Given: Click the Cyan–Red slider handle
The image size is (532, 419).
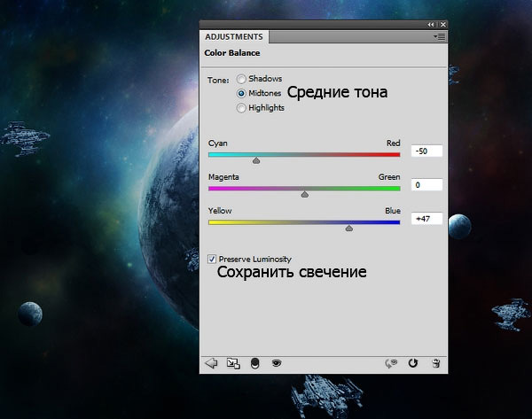Looking at the screenshot, I should [x=256, y=160].
